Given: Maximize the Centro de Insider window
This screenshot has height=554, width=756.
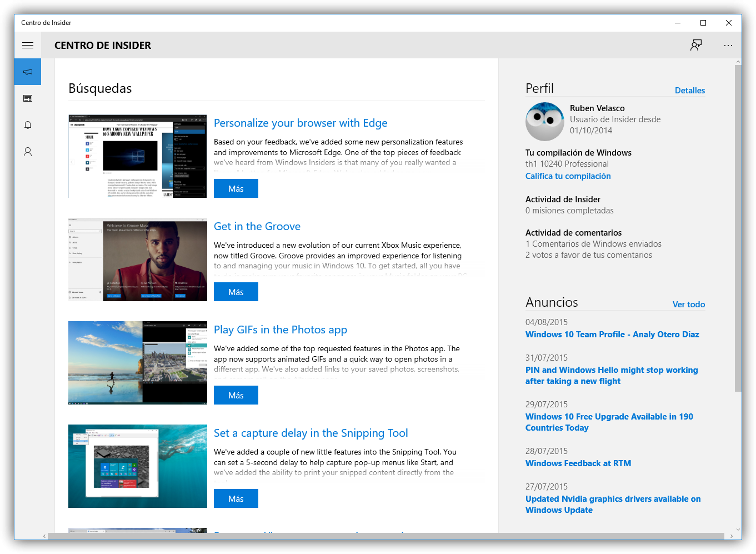Looking at the screenshot, I should [x=703, y=23].
